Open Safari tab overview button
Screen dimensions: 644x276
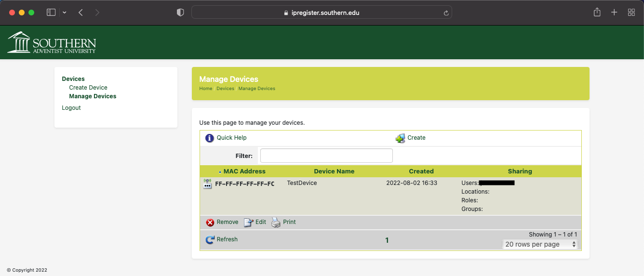point(631,13)
